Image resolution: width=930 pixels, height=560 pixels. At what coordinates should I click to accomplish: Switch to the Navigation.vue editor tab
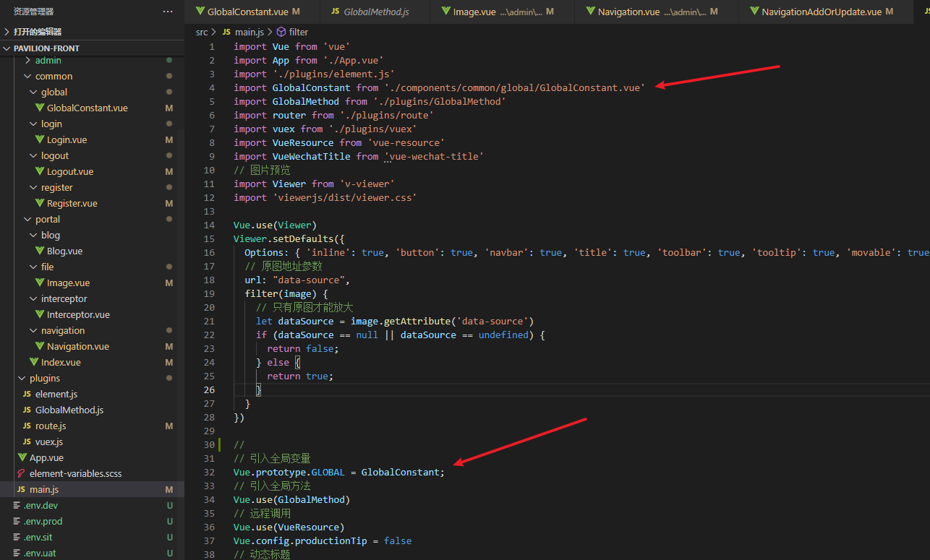point(658,12)
